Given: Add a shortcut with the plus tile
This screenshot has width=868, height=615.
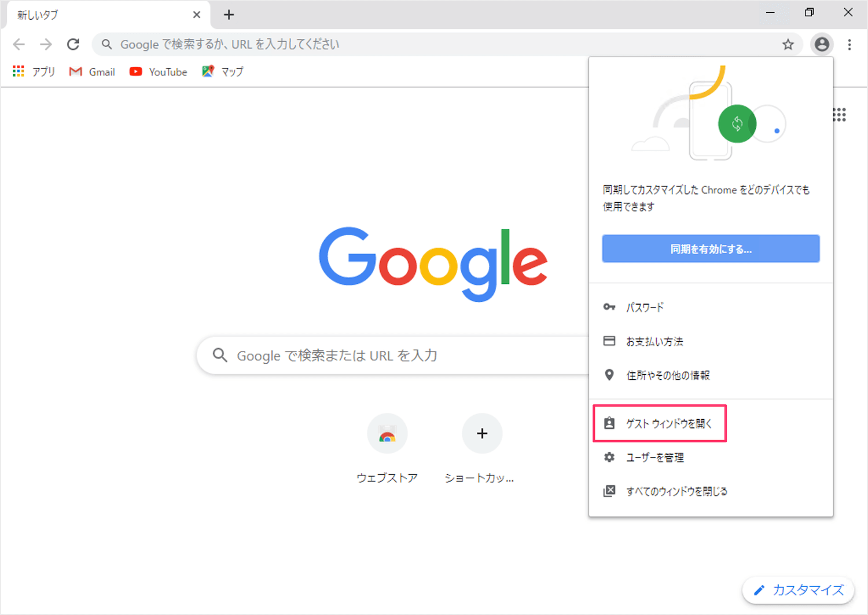Looking at the screenshot, I should [x=481, y=449].
